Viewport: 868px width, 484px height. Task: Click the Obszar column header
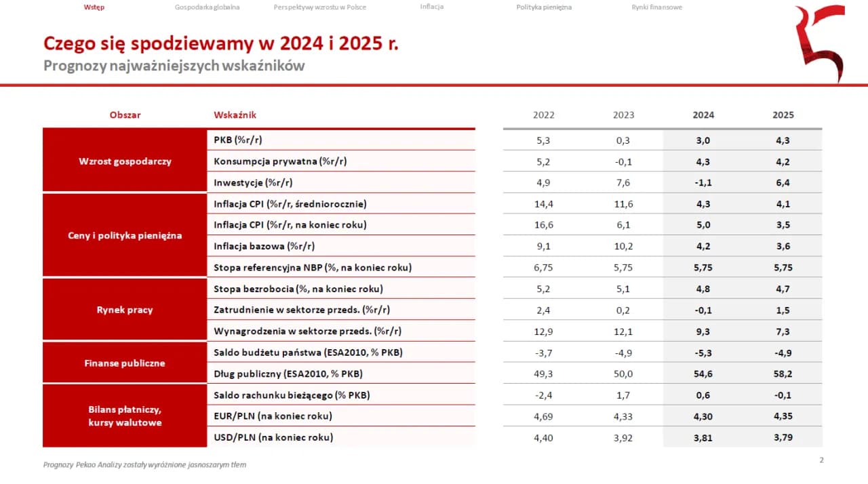[125, 115]
